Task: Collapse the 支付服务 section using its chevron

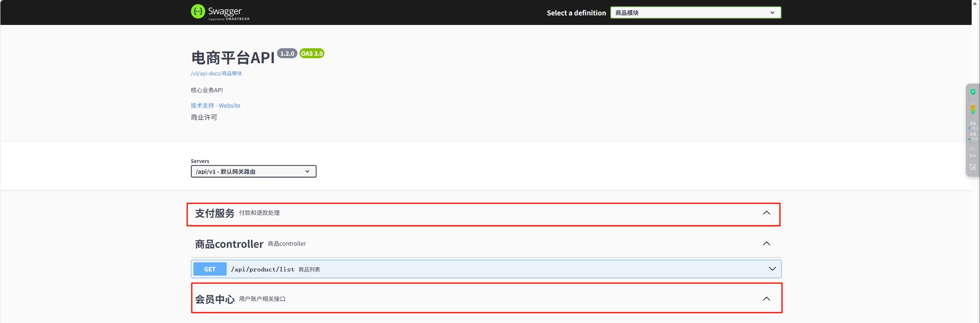Action: coord(766,213)
